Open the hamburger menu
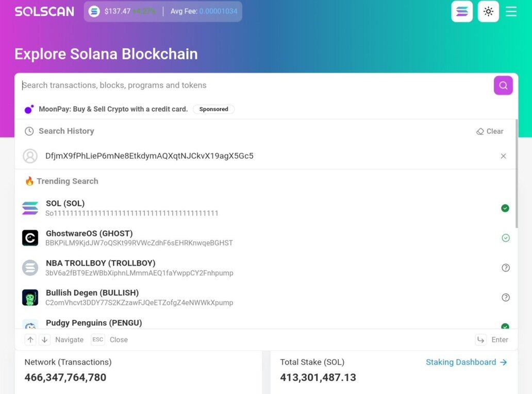 click(x=511, y=11)
